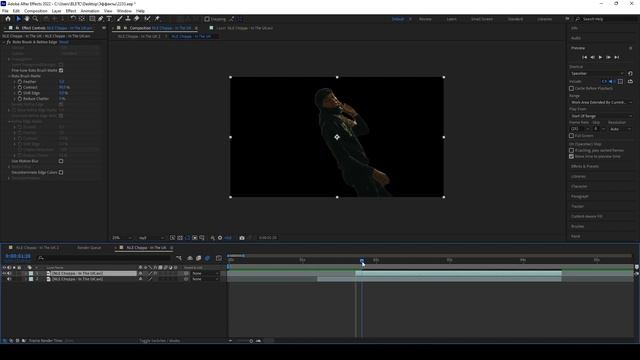This screenshot has height=360, width=640.
Task: Click the shy layers icon in timeline
Action: pyautogui.click(x=190, y=258)
